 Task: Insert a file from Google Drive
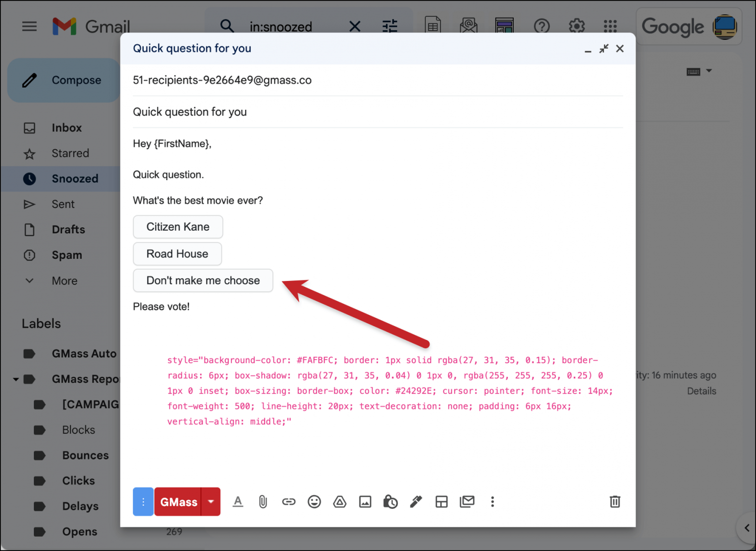pos(340,501)
